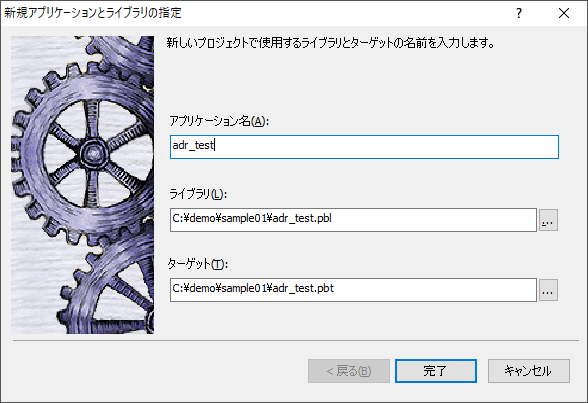The height and width of the screenshot is (403, 588).
Task: Close the dialog with the X icon
Action: (x=564, y=13)
